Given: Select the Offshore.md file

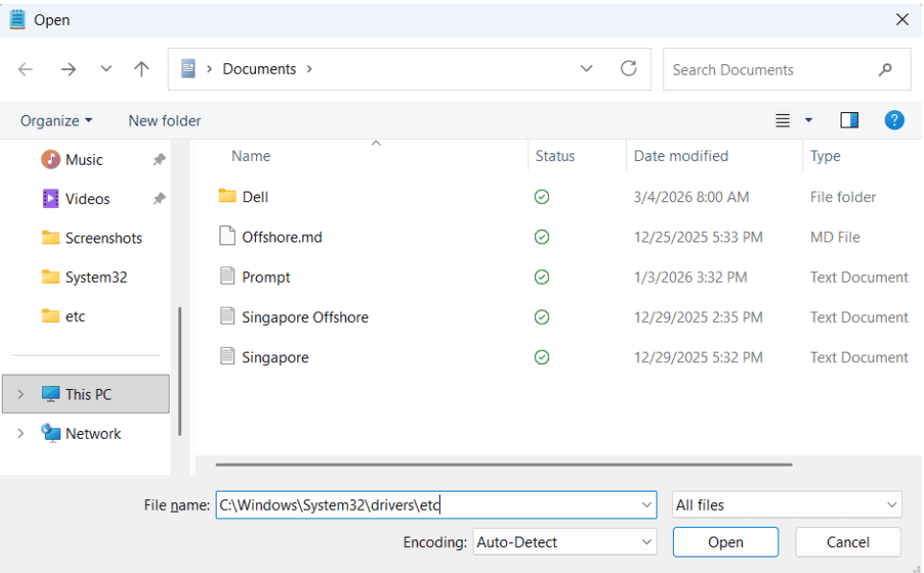Looking at the screenshot, I should click(282, 237).
